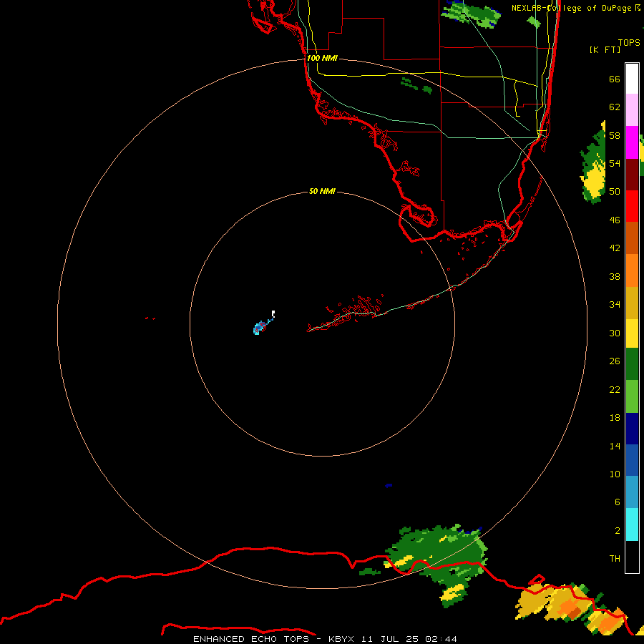644x644 pixels.
Task: Click the "KBYX" radar site identifier
Action: pos(341,639)
